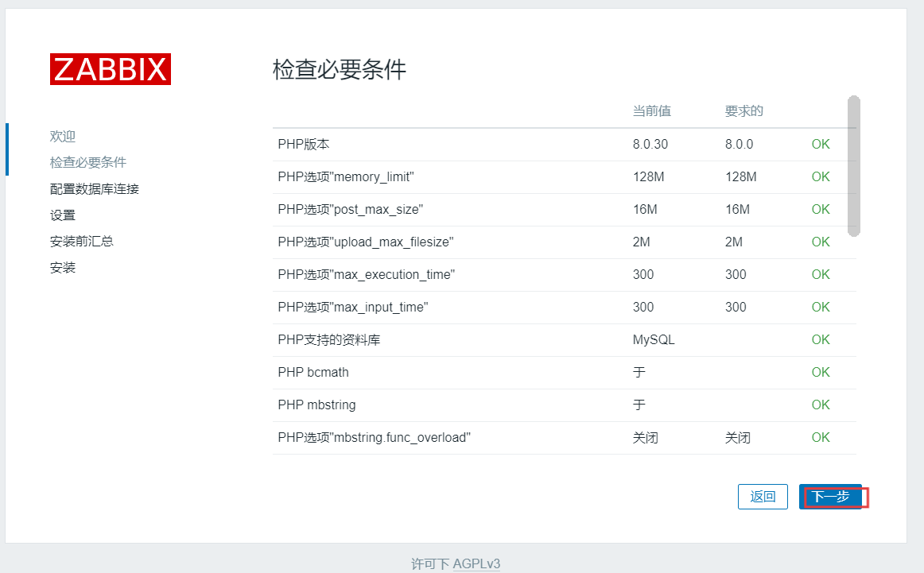Screen dimensions: 924x573
Task: Click the upload_max_filesize row label
Action: coord(365,242)
